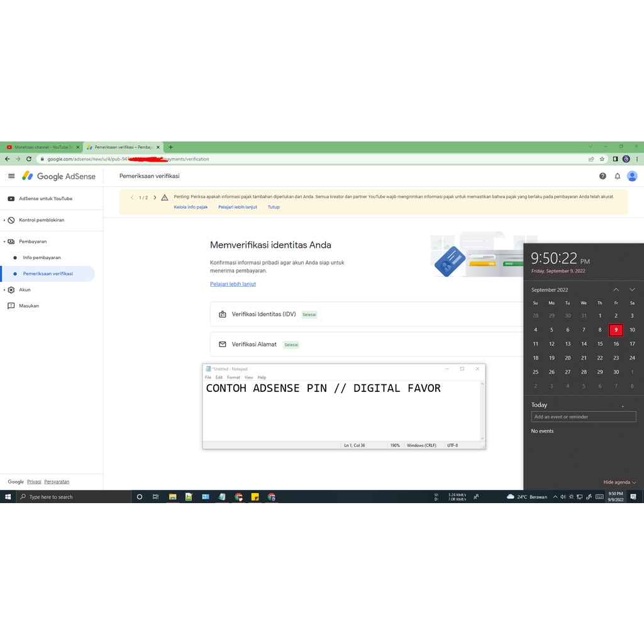Click the speaker icon in the system tray
The width and height of the screenshot is (644, 644).
pyautogui.click(x=562, y=497)
